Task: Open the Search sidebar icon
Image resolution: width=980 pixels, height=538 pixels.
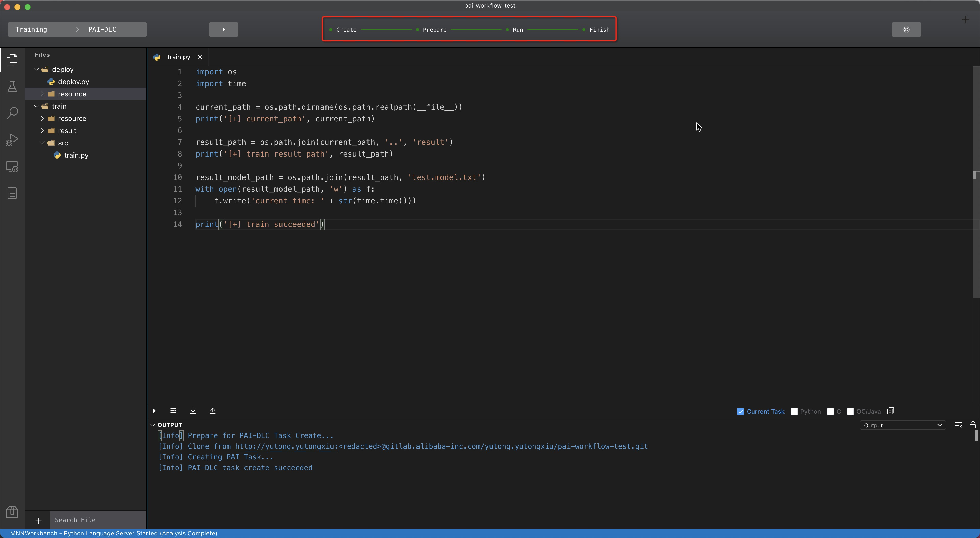Action: click(x=12, y=113)
